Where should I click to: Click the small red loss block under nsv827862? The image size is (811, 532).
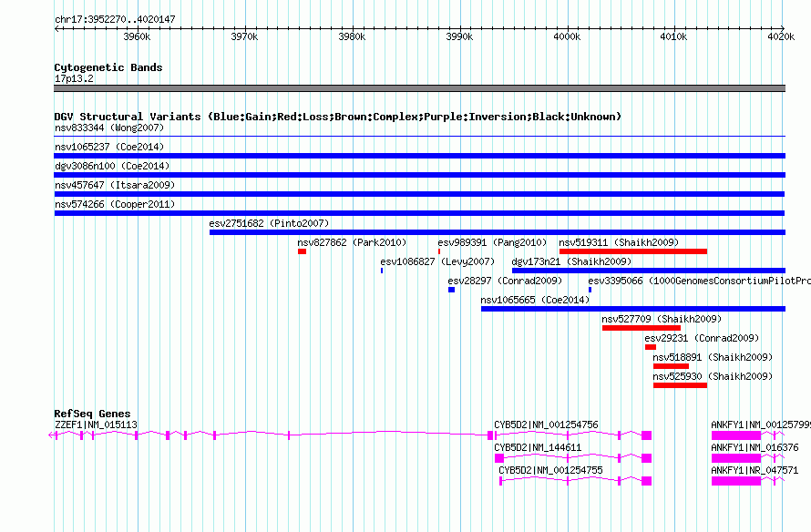pyautogui.click(x=302, y=251)
